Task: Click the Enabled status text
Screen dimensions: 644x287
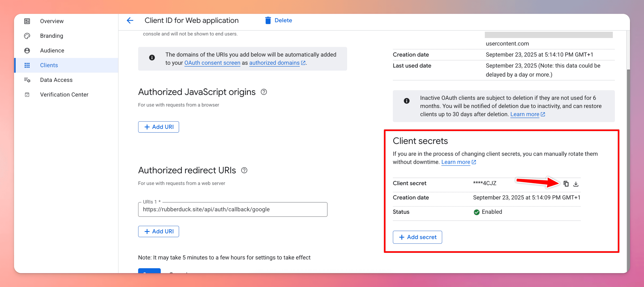Action: [492, 212]
